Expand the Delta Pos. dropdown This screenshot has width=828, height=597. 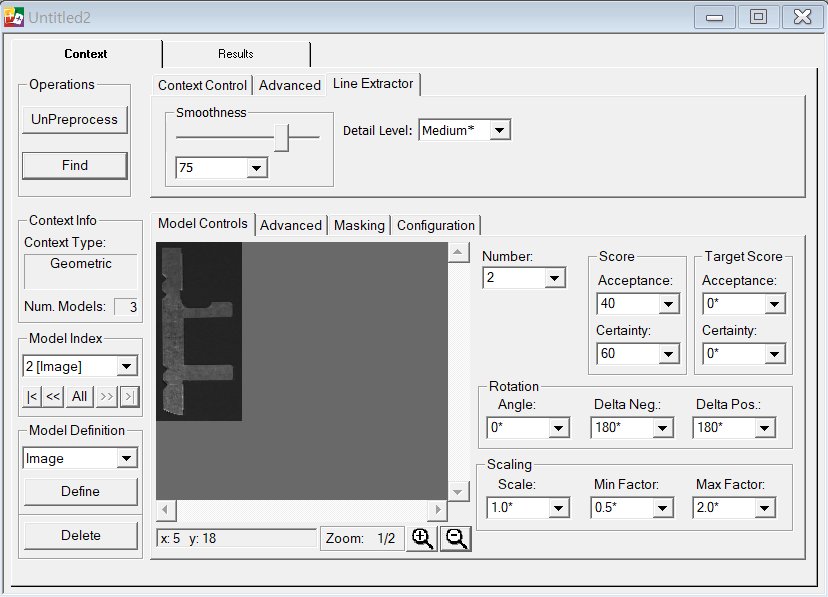pyautogui.click(x=765, y=428)
